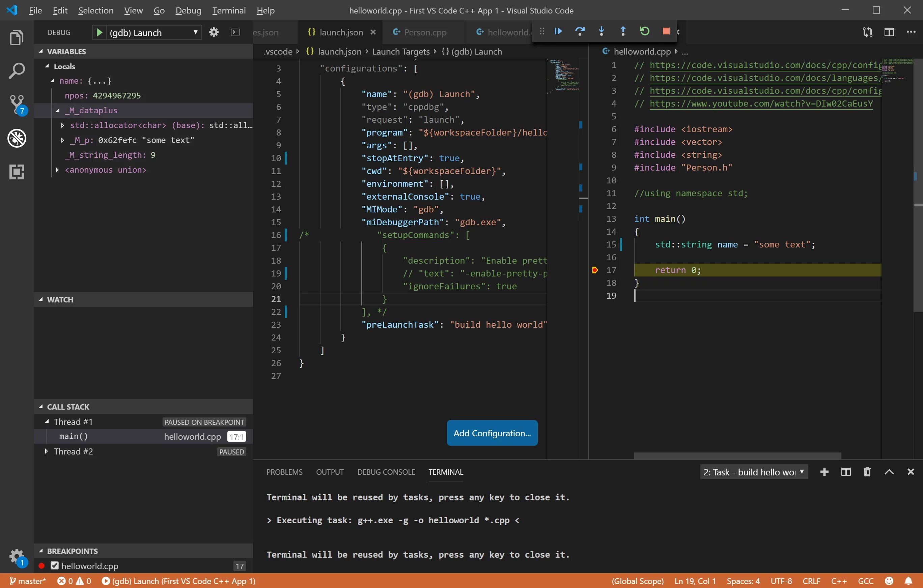The height and width of the screenshot is (588, 923).
Task: Open Debug Console icon in debug header
Action: click(x=235, y=32)
